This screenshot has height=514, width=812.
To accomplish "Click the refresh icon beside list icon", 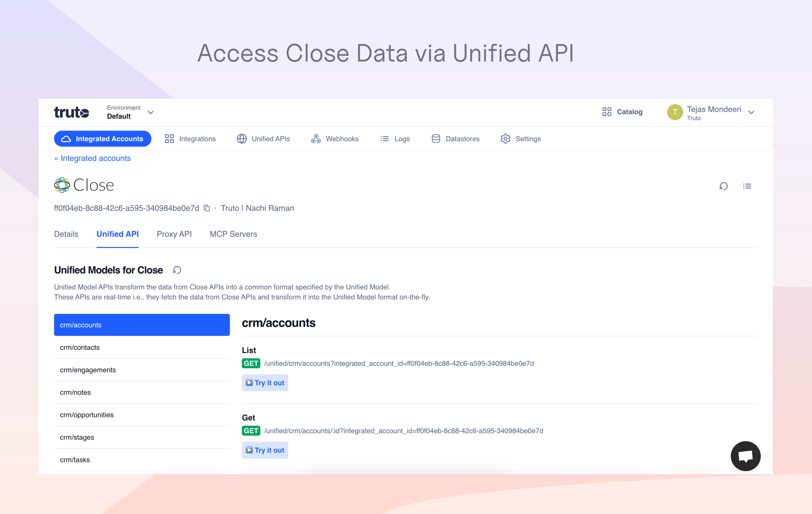I will (x=723, y=186).
